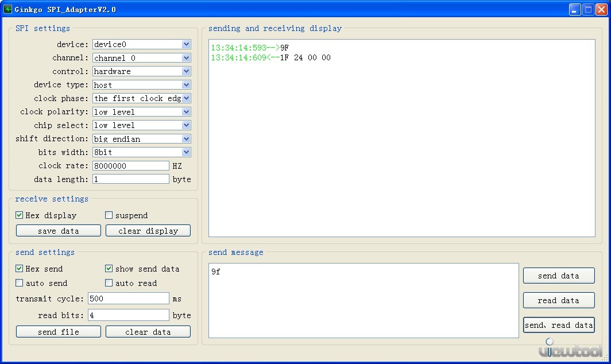Click the send file button
The height and width of the screenshot is (364, 611).
[x=59, y=332]
